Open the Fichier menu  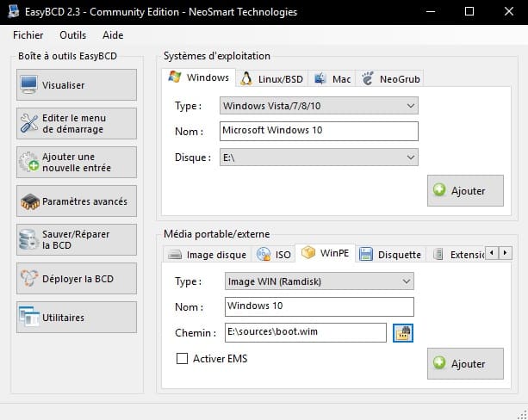click(28, 35)
